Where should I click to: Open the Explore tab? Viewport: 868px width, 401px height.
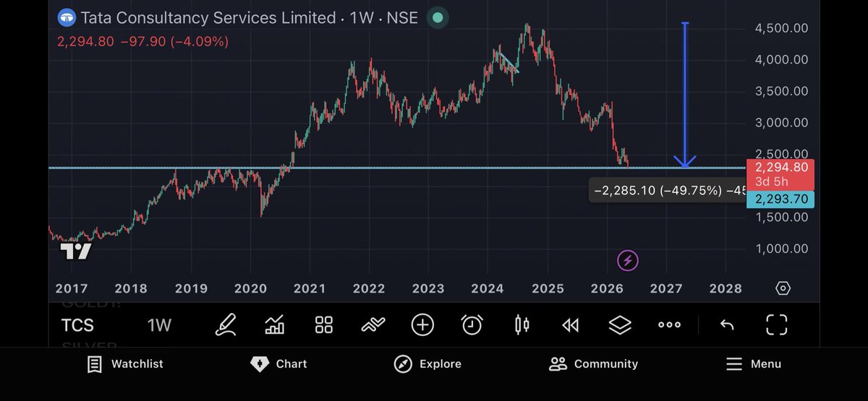click(427, 364)
